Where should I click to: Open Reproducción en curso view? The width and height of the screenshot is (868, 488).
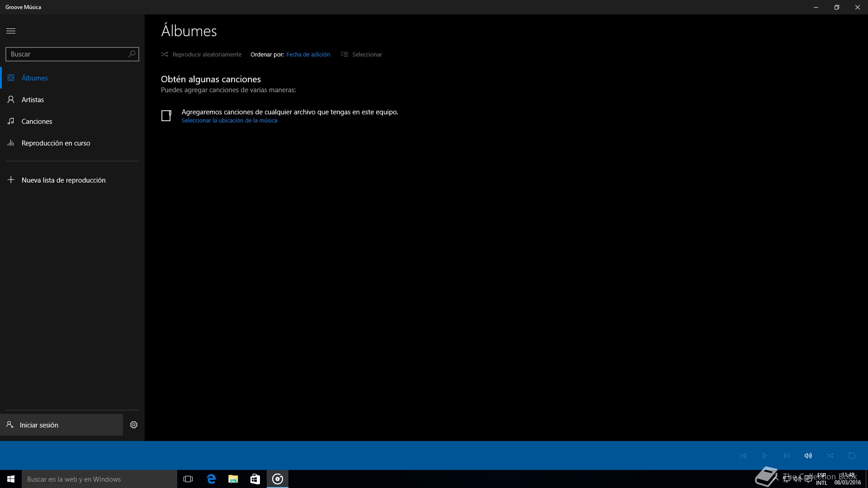pyautogui.click(x=72, y=143)
